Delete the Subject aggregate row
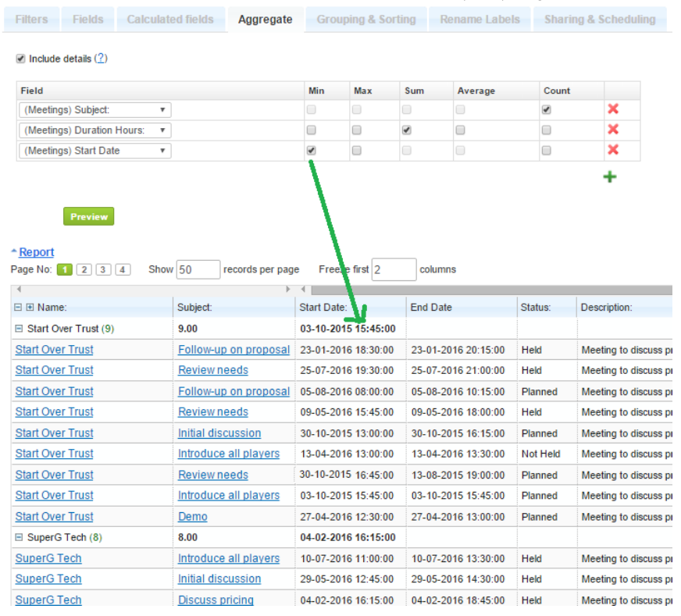This screenshot has height=616, width=681. click(x=613, y=110)
